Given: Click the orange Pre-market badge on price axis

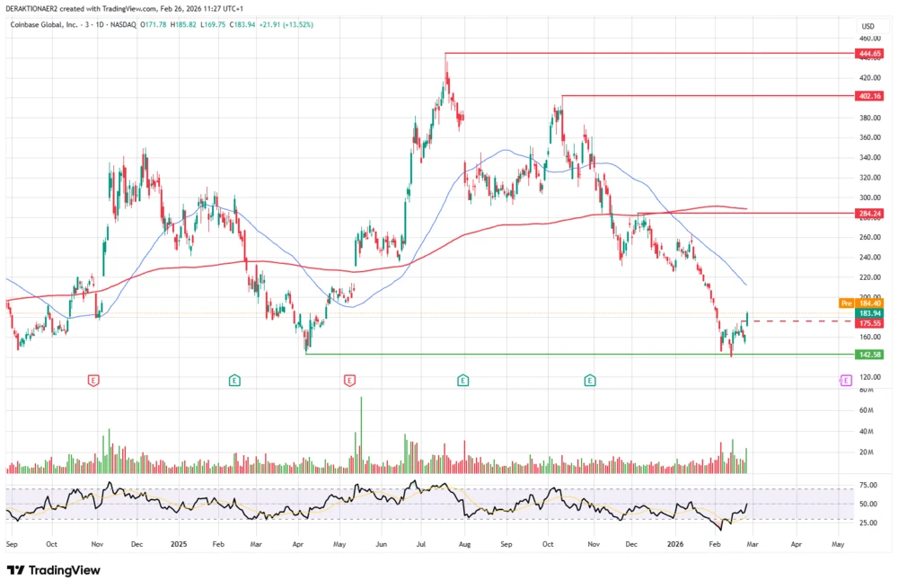Looking at the screenshot, I should click(845, 304).
